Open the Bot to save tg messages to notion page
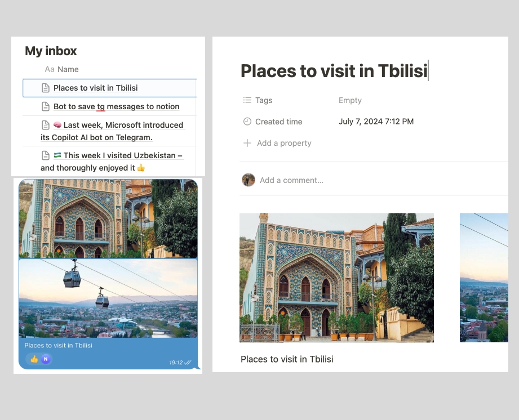This screenshot has width=519, height=420. [x=116, y=106]
